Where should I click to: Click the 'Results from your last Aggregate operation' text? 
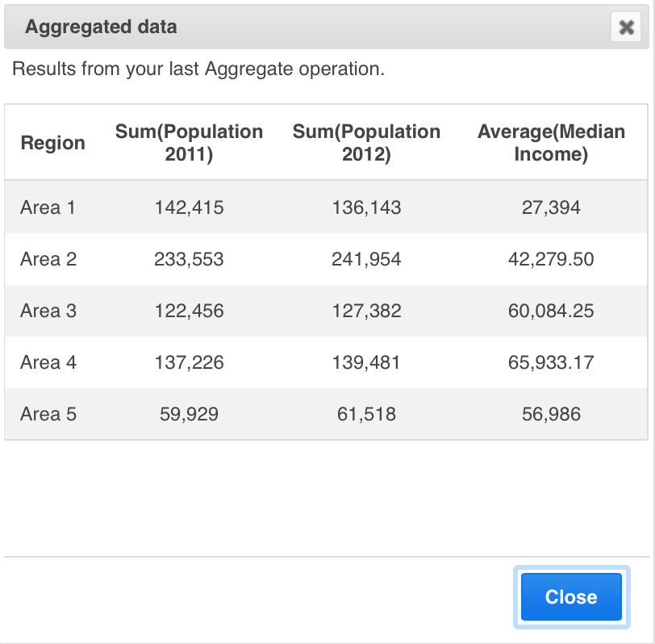pyautogui.click(x=198, y=69)
